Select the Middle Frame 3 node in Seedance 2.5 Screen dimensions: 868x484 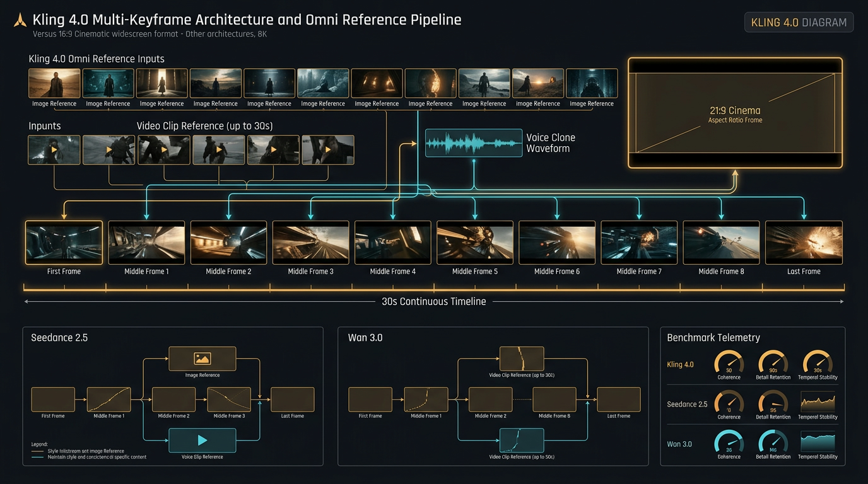click(229, 400)
